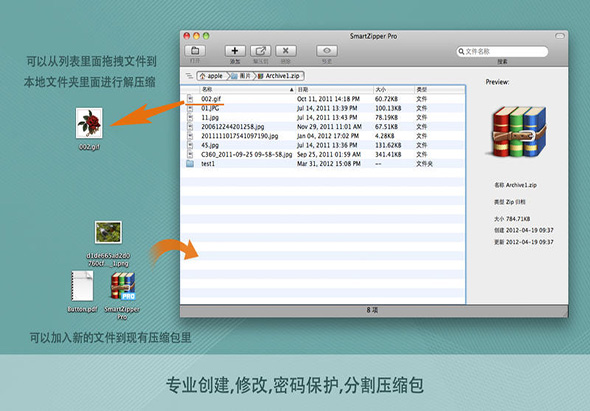Click the 002.gif rose thumbnail on desktop

pyautogui.click(x=89, y=123)
